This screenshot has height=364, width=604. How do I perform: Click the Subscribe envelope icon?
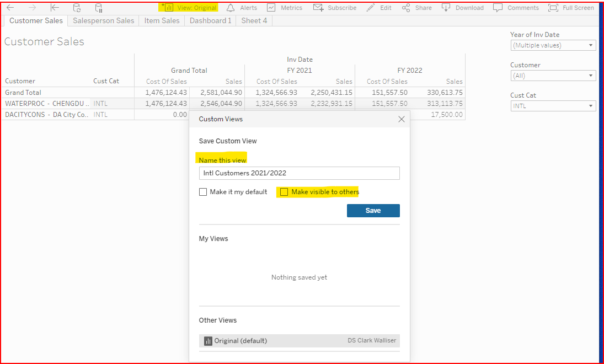click(318, 8)
